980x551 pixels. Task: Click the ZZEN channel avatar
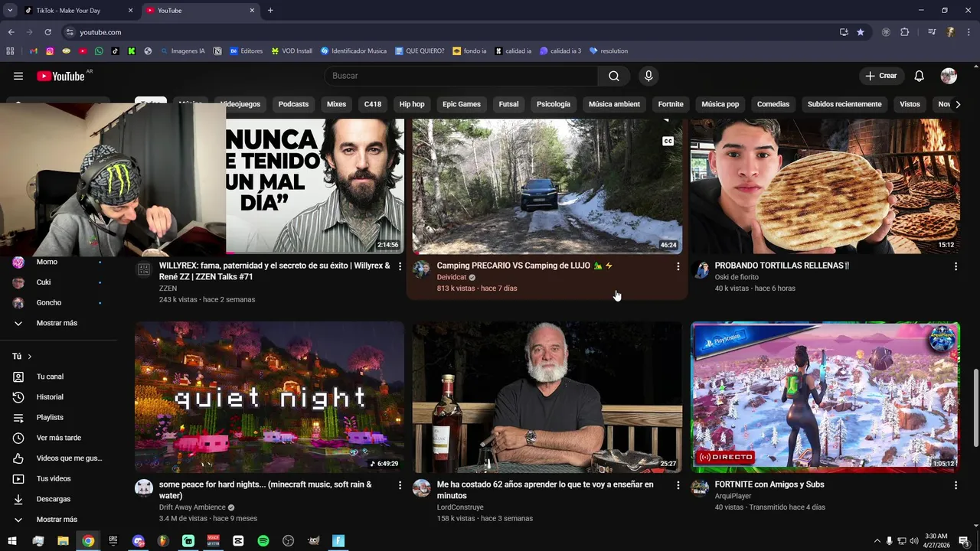[144, 269]
